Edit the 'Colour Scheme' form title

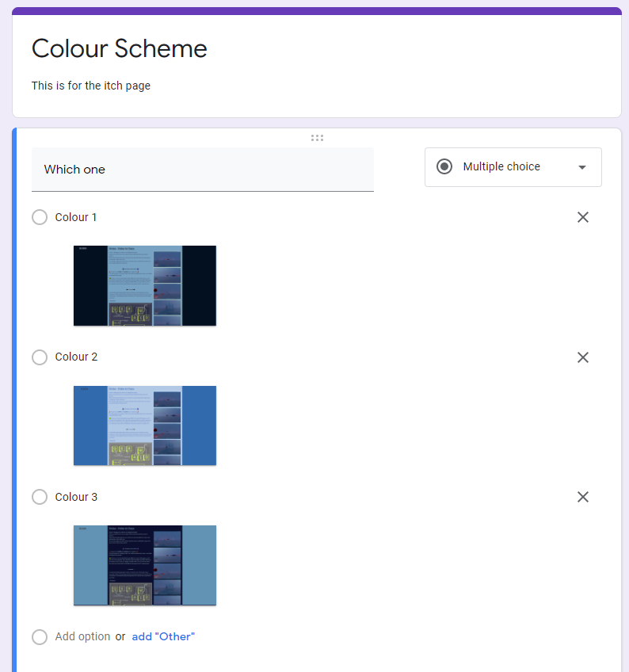pos(120,49)
